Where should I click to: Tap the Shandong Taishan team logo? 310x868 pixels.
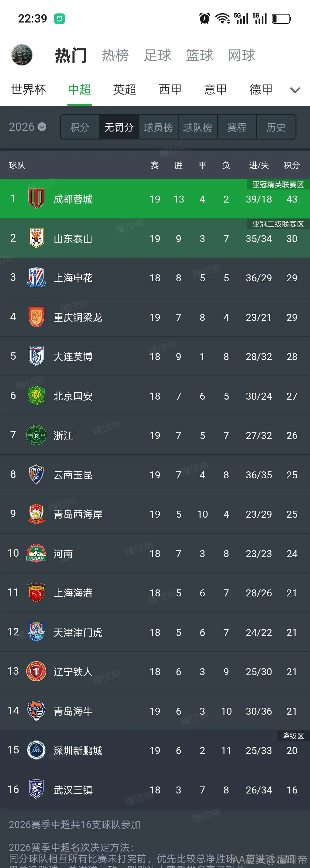click(36, 238)
